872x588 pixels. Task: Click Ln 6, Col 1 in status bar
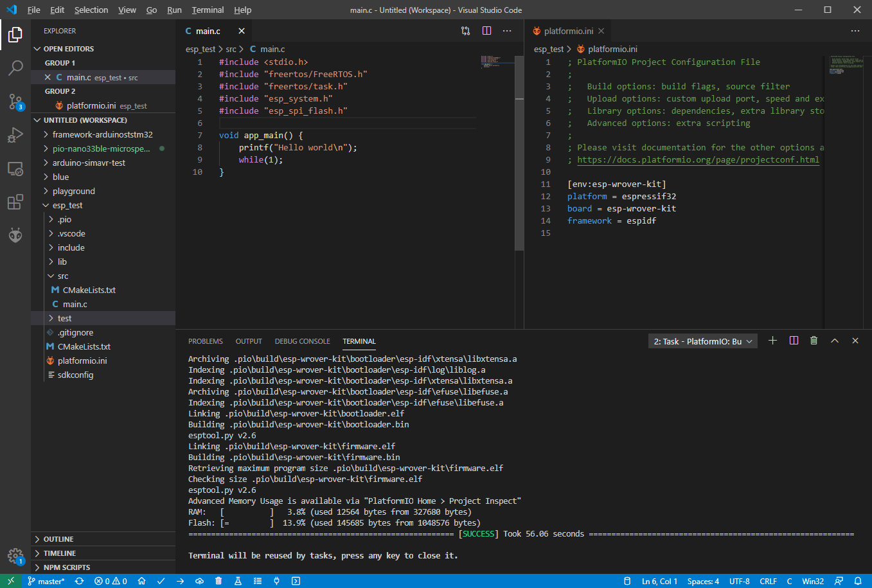point(659,581)
